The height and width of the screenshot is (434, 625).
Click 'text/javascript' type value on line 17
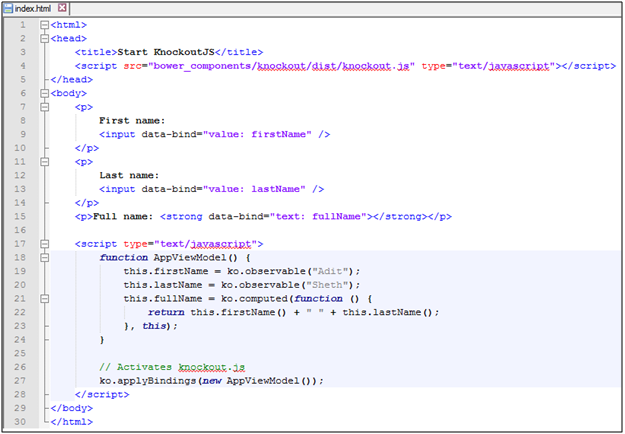coord(206,244)
